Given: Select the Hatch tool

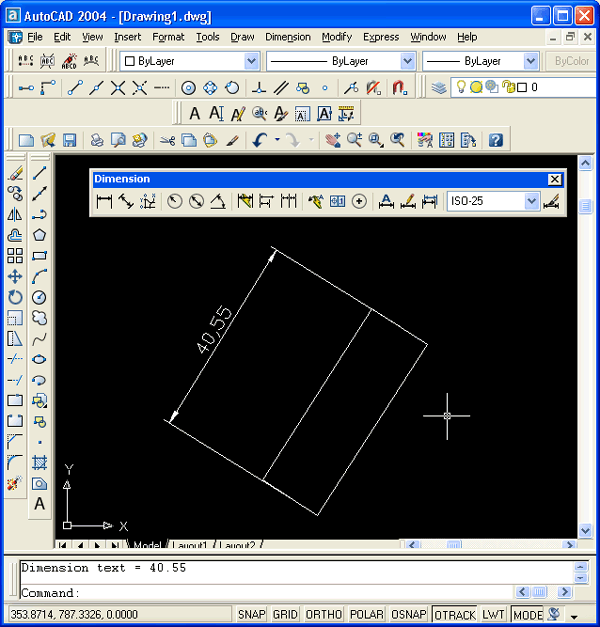Looking at the screenshot, I should (x=40, y=463).
